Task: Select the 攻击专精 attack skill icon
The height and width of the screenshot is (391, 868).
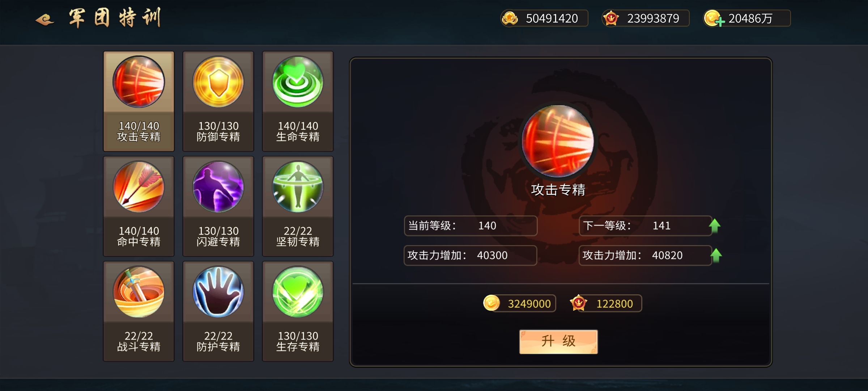Action: click(139, 82)
